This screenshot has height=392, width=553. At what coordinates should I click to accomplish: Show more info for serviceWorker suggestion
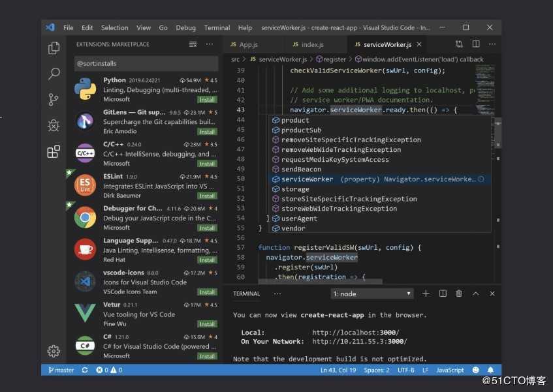[x=481, y=179]
